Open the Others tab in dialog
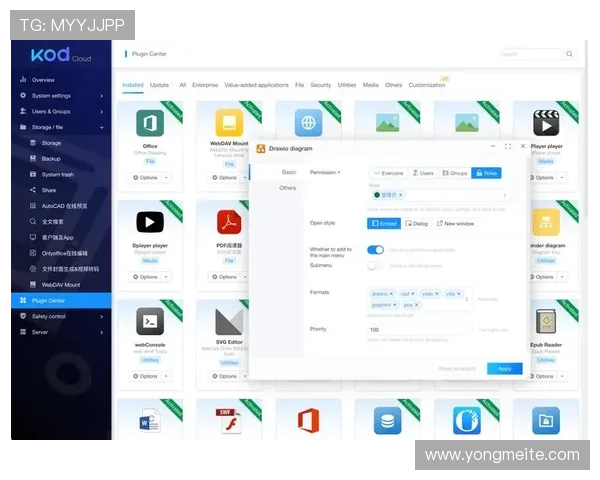This screenshot has width=600, height=480. coord(288,188)
